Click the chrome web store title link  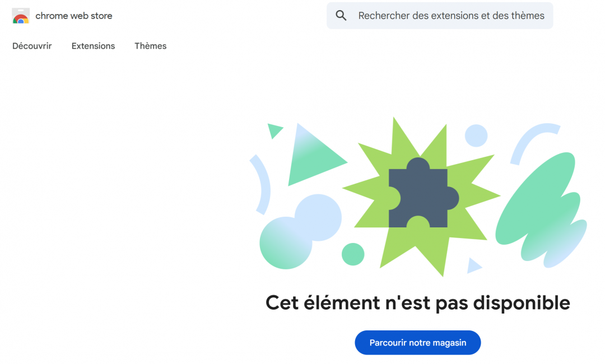pyautogui.click(x=74, y=16)
